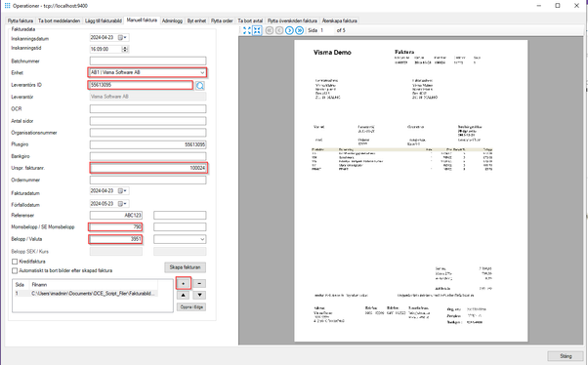Click the Skapa fakturan button

(185, 267)
